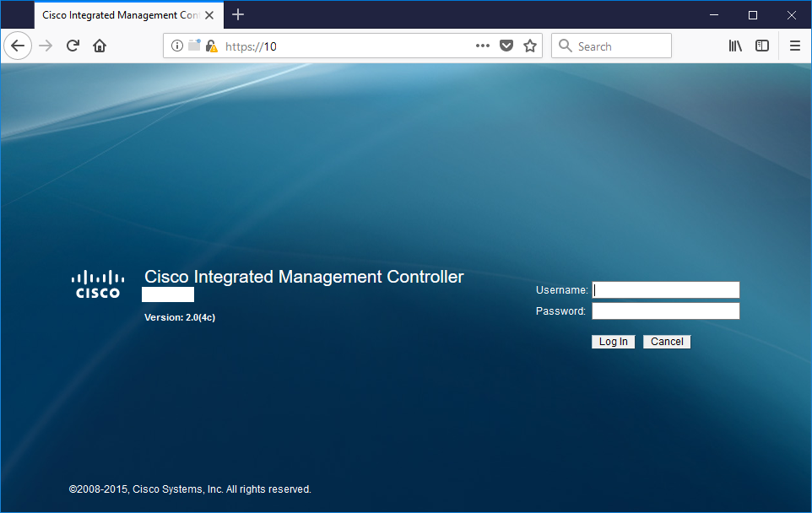
Task: Close the Cisco Integrated Management Controller tab
Action: pyautogui.click(x=209, y=15)
